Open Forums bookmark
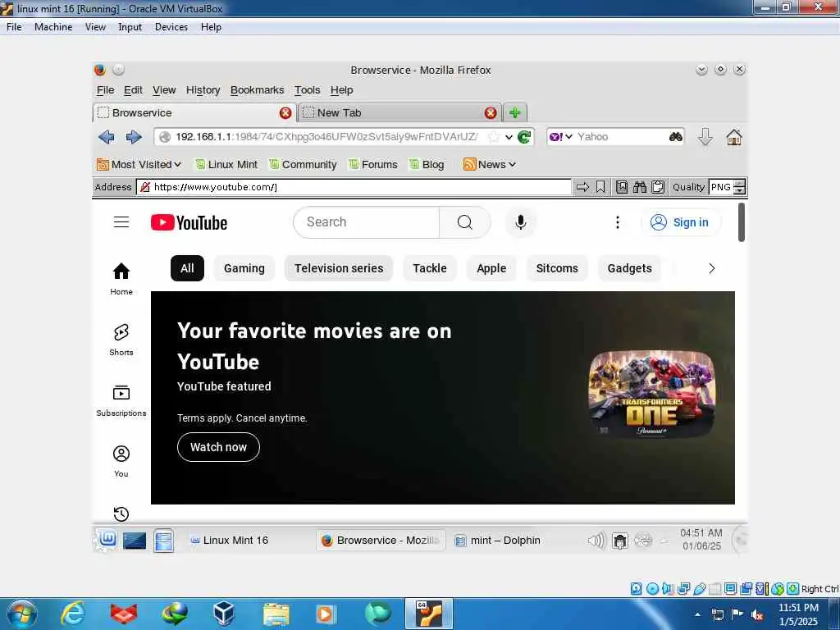The height and width of the screenshot is (630, 840). point(373,164)
